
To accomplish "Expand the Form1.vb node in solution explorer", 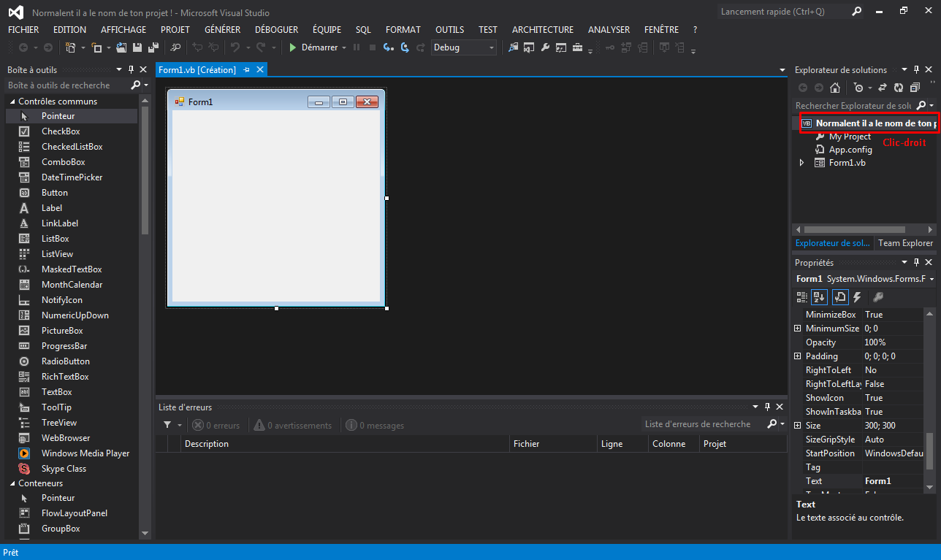I will pos(802,163).
